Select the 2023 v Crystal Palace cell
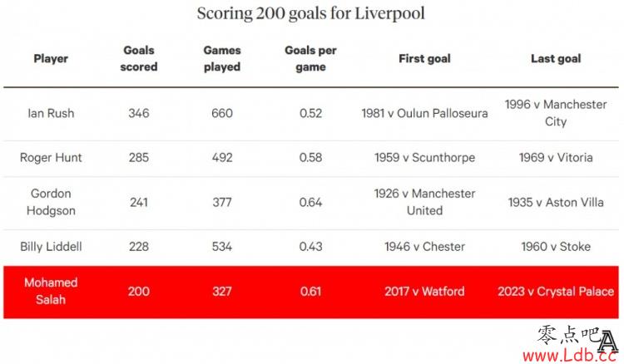This screenshot has height=364, width=624. [x=556, y=291]
